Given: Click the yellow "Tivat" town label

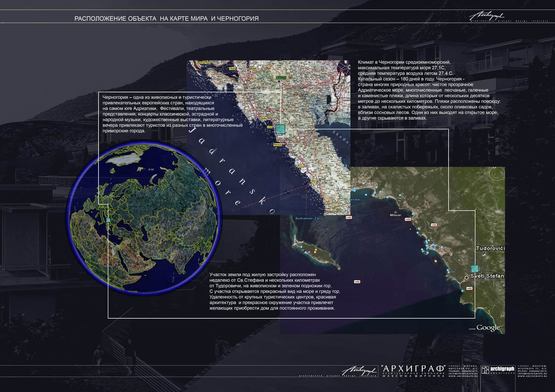Looking at the screenshot, I should (x=232, y=68).
